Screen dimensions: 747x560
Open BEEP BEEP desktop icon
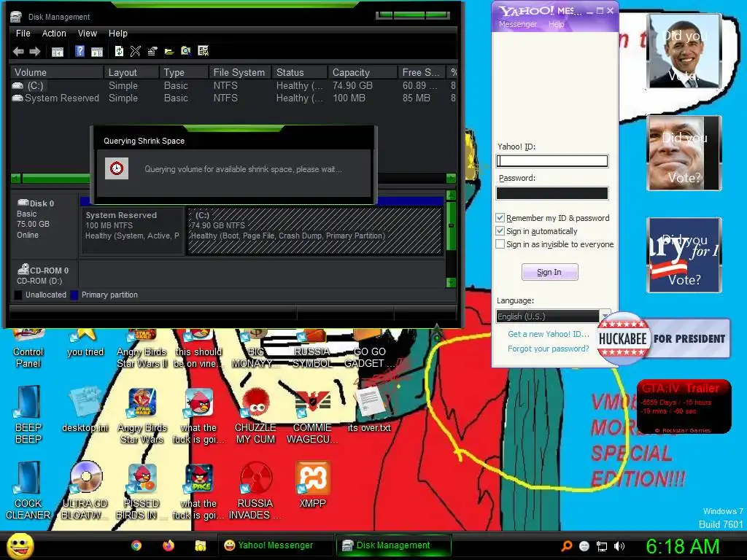[x=28, y=415]
